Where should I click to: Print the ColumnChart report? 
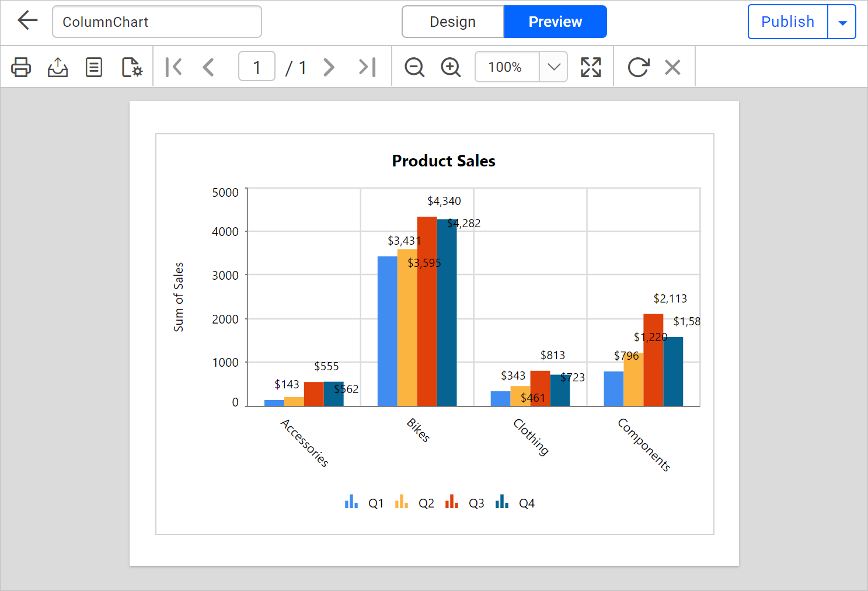pyautogui.click(x=21, y=67)
